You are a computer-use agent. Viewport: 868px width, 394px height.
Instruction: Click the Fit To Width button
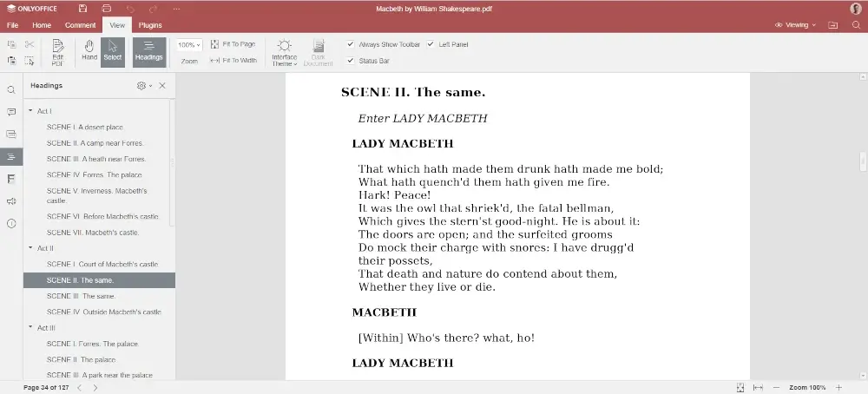pyautogui.click(x=233, y=61)
